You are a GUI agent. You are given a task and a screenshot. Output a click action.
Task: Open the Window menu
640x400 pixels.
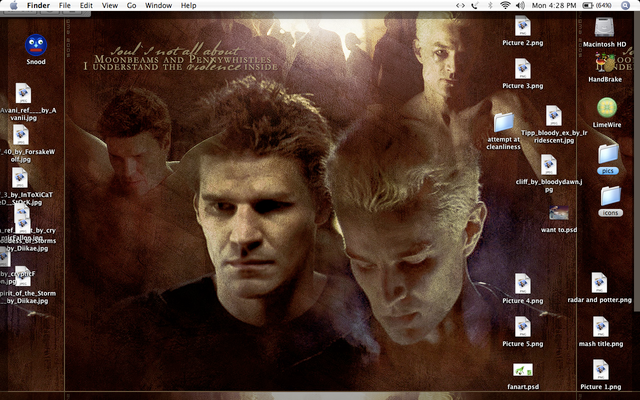click(158, 5)
